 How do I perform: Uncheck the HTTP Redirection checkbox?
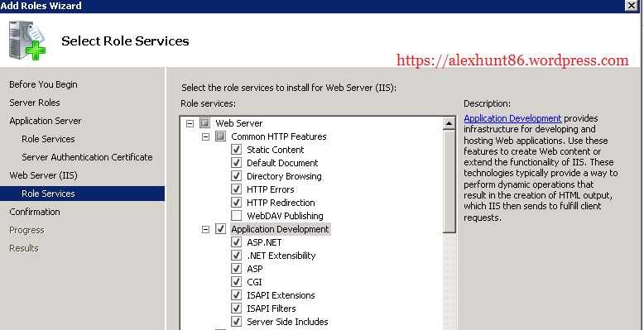[236, 203]
